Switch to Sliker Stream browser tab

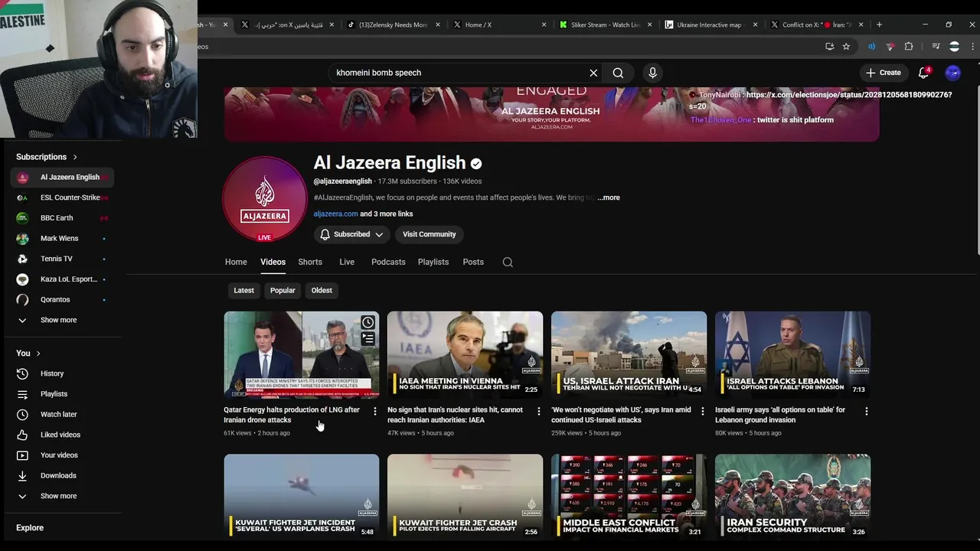605,24
